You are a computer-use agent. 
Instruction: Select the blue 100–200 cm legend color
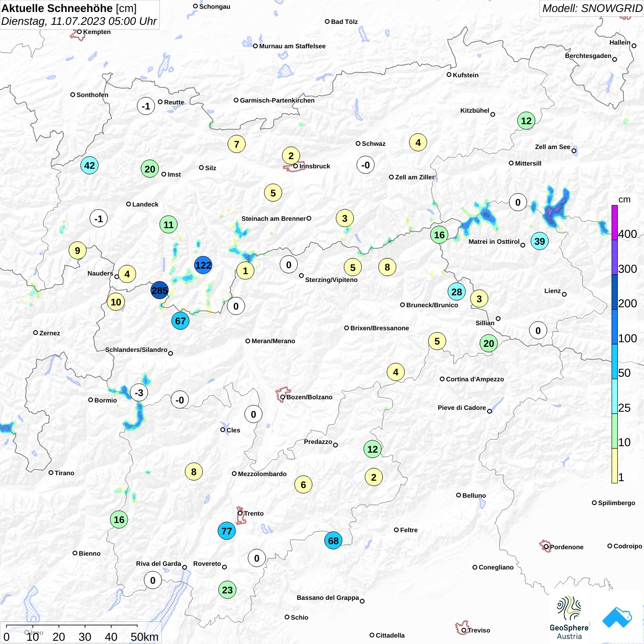(x=615, y=327)
